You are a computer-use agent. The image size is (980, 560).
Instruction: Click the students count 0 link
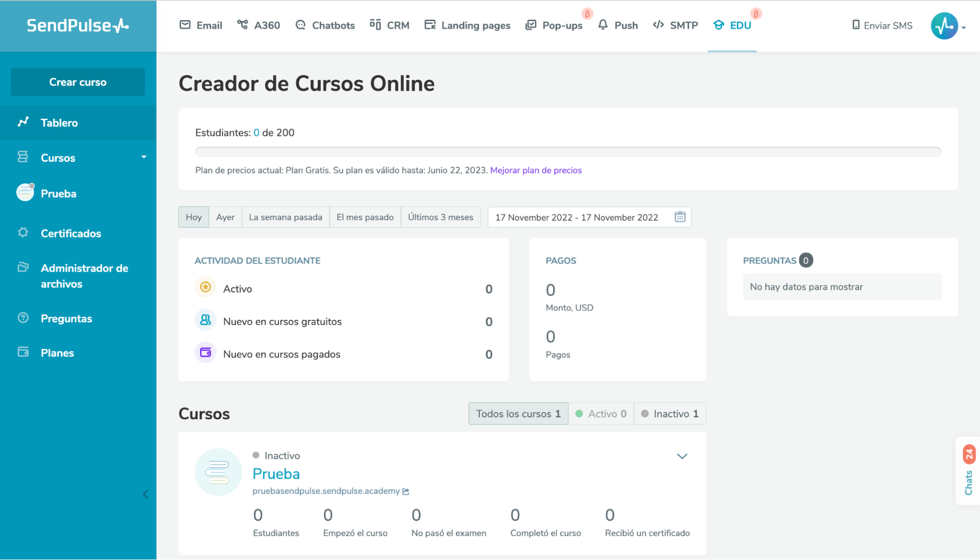click(256, 132)
